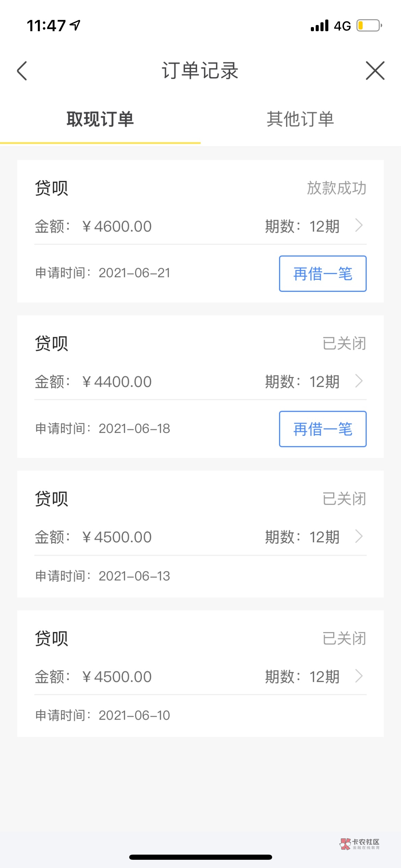
Task: Tap the location arrow beside the time
Action: [75, 25]
